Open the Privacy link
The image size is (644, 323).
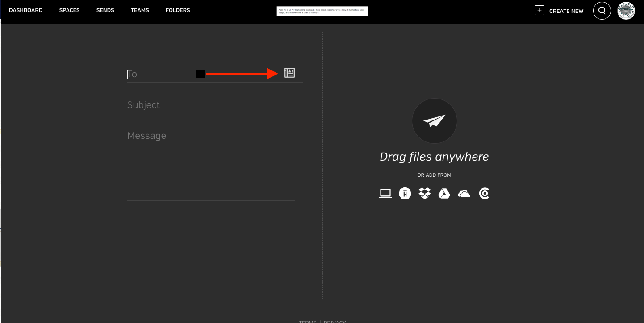click(335, 321)
